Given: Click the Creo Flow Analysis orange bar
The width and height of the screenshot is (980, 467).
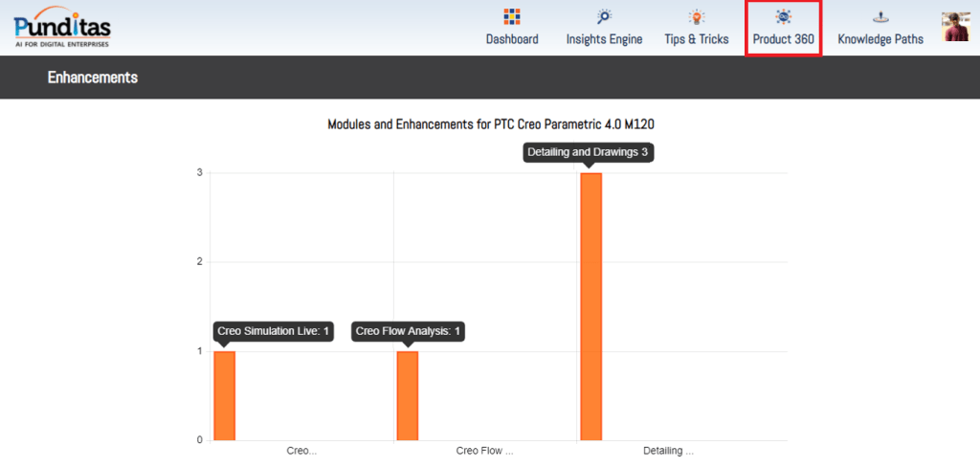Looking at the screenshot, I should tap(408, 396).
